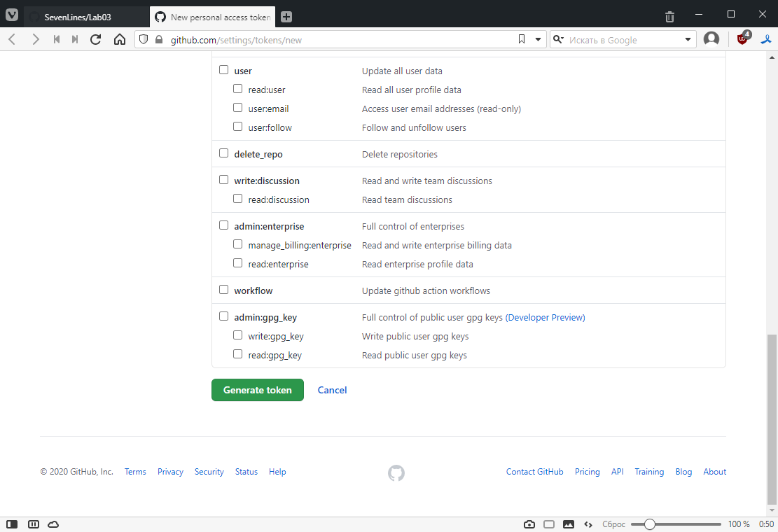Open the Contact GitHub link
The image size is (778, 532).
coord(534,472)
